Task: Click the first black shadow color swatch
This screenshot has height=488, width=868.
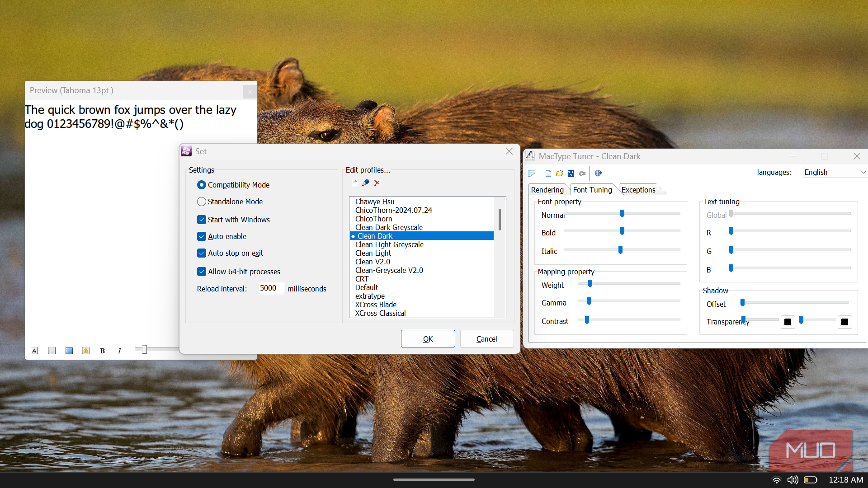Action: pyautogui.click(x=788, y=322)
